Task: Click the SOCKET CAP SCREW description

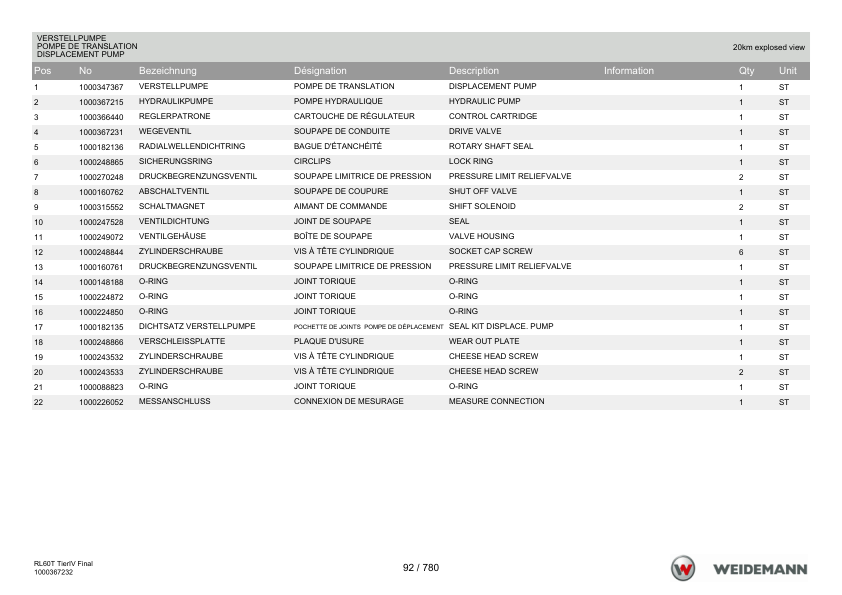Action: pos(491,251)
